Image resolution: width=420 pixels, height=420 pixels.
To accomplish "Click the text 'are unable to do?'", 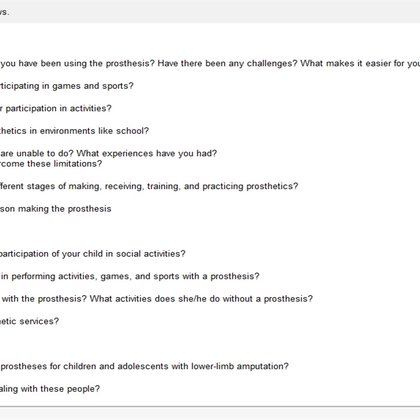I will click(x=37, y=153).
